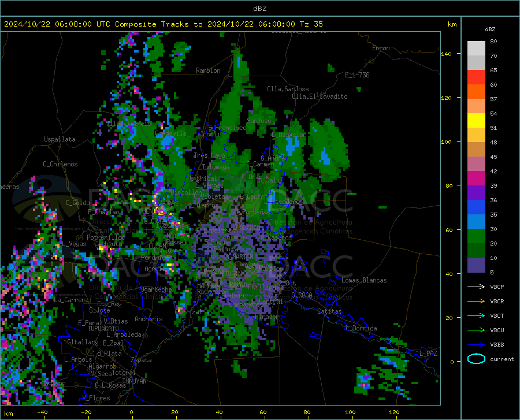The width and height of the screenshot is (520, 420).
Task: Select the bright yellow 51–54 dBZ swatch
Action: (476, 121)
